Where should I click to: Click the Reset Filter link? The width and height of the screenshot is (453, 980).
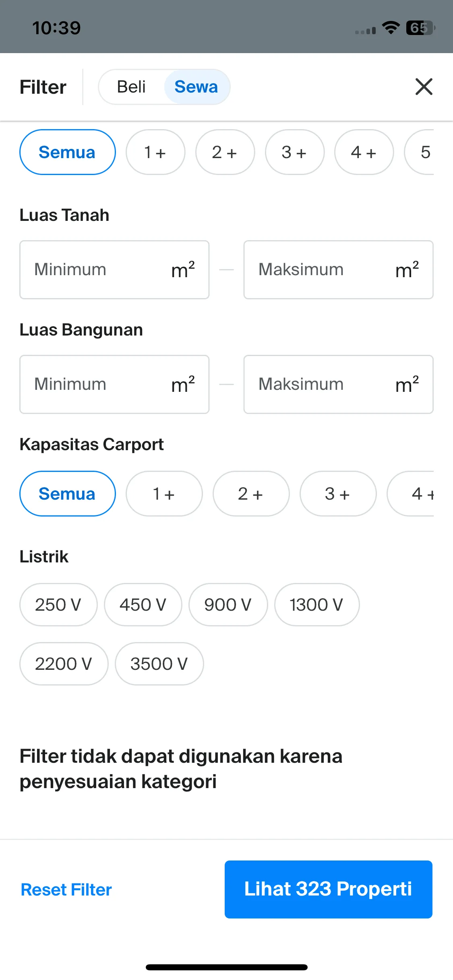(x=66, y=889)
